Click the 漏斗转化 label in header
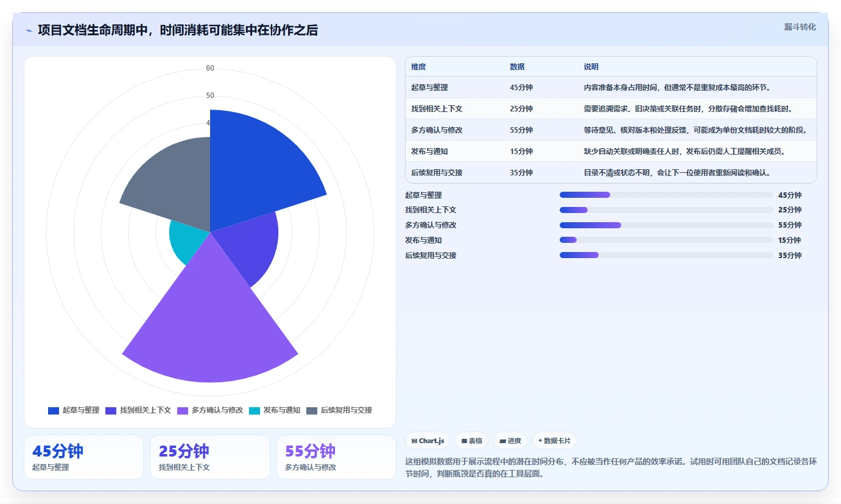The image size is (841, 504). (x=800, y=27)
